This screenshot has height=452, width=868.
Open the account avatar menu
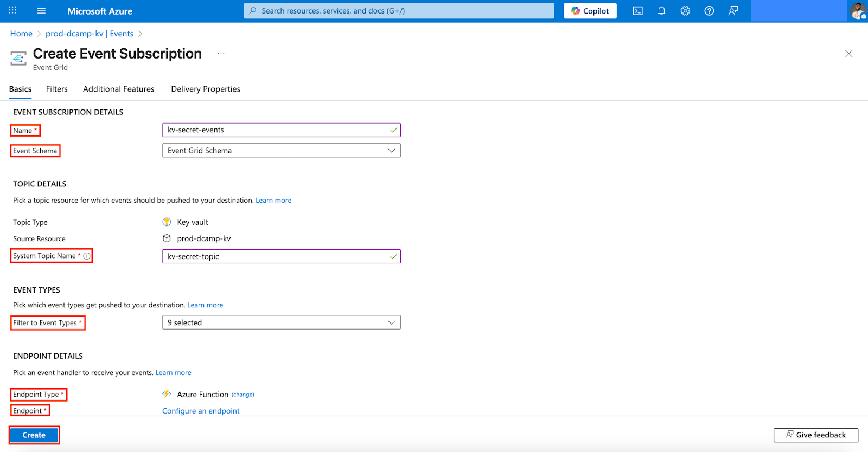858,11
